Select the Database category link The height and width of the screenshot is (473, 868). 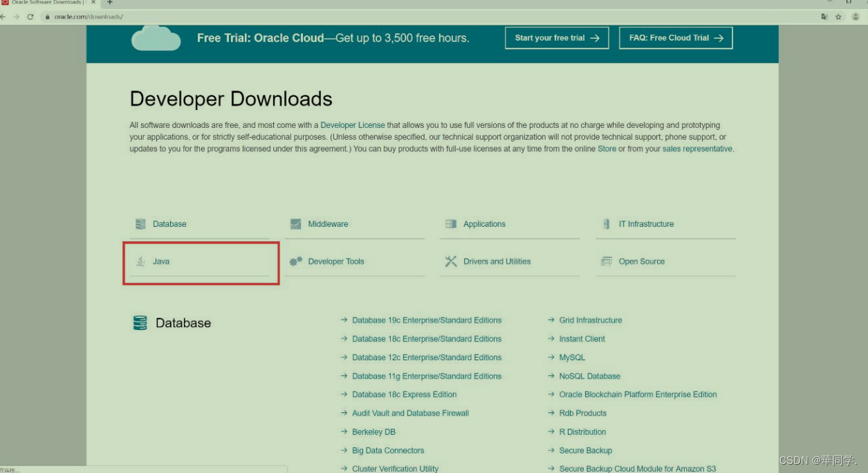169,224
